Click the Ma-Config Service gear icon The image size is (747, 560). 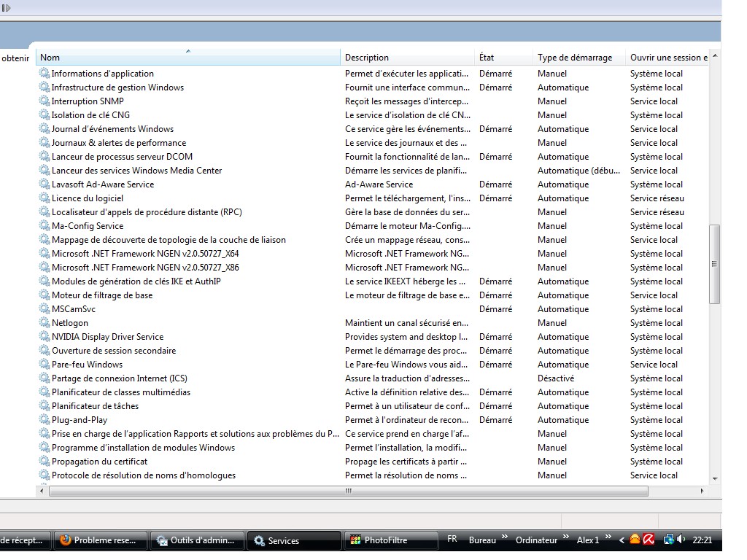click(x=44, y=226)
